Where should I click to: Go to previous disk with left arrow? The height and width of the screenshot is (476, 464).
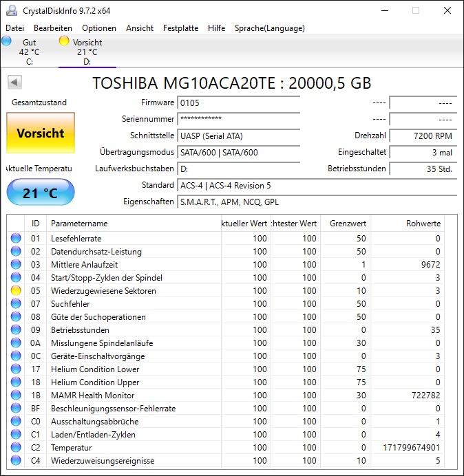(14, 82)
